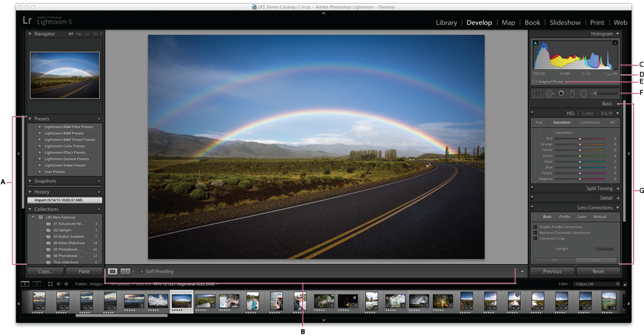Collapse the Snapshots panel

[x=30, y=181]
